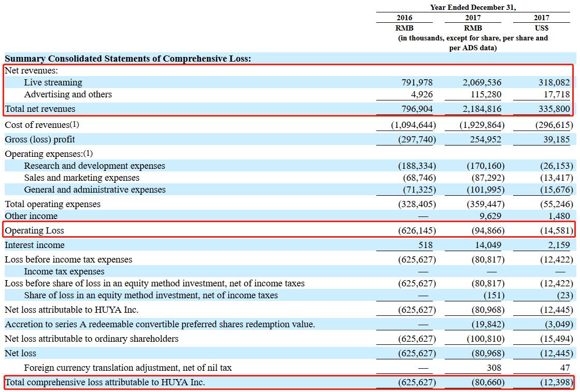Click the 2017 RMB total net revenues 2,184,816
This screenshot has width=580, height=392.
click(x=482, y=109)
